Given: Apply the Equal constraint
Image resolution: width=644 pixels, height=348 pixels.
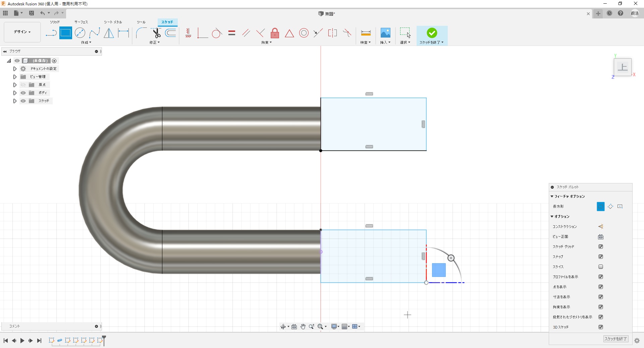Looking at the screenshot, I should [x=232, y=33].
